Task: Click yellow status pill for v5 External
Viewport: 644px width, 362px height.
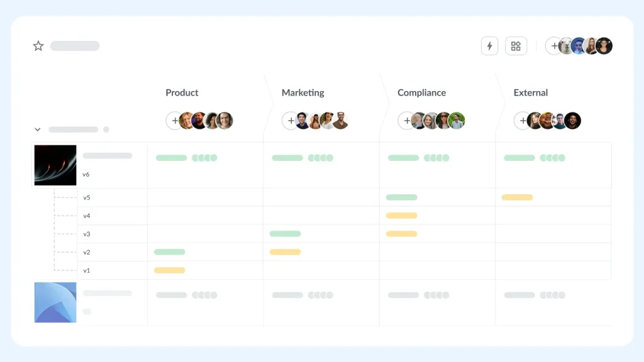Action: (x=517, y=197)
